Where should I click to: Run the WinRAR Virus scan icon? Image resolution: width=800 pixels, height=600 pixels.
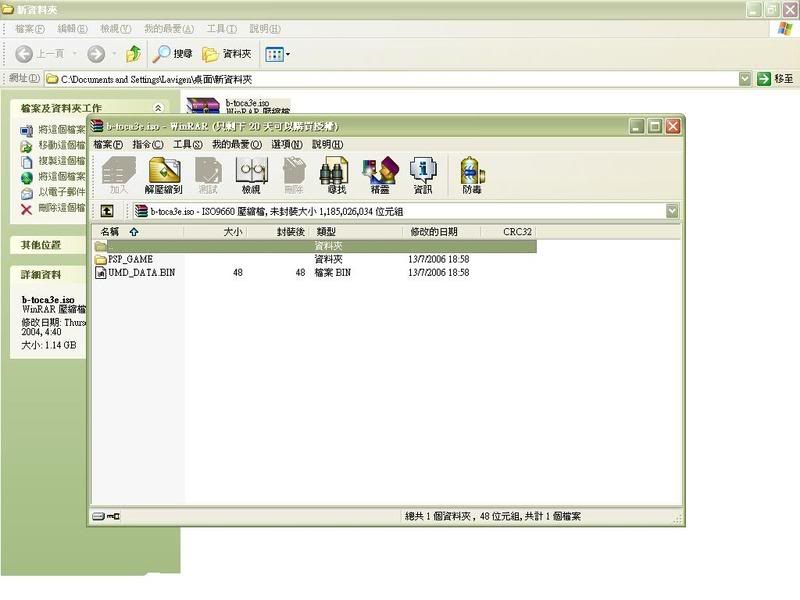[471, 174]
